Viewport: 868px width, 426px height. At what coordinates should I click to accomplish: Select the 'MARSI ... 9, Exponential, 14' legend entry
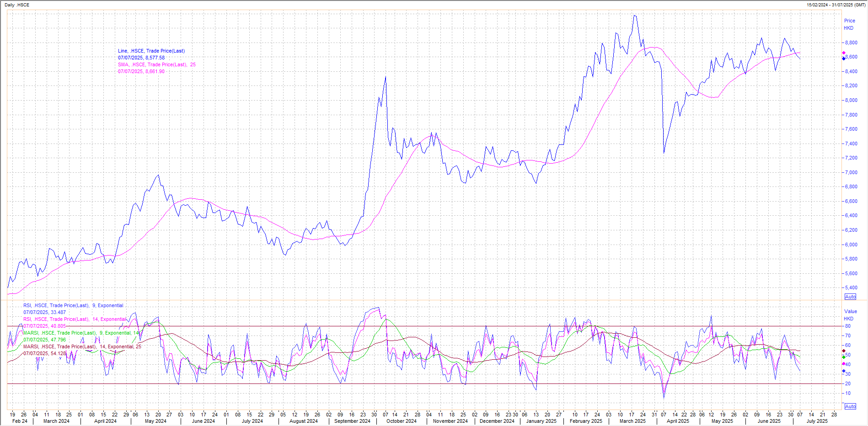pos(81,333)
